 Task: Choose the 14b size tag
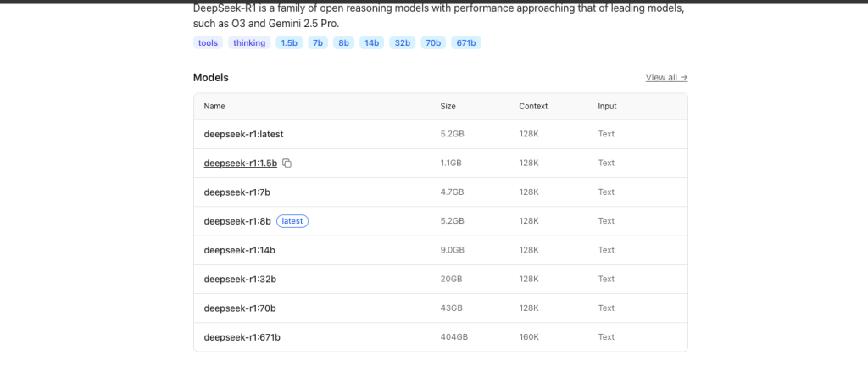click(x=371, y=42)
